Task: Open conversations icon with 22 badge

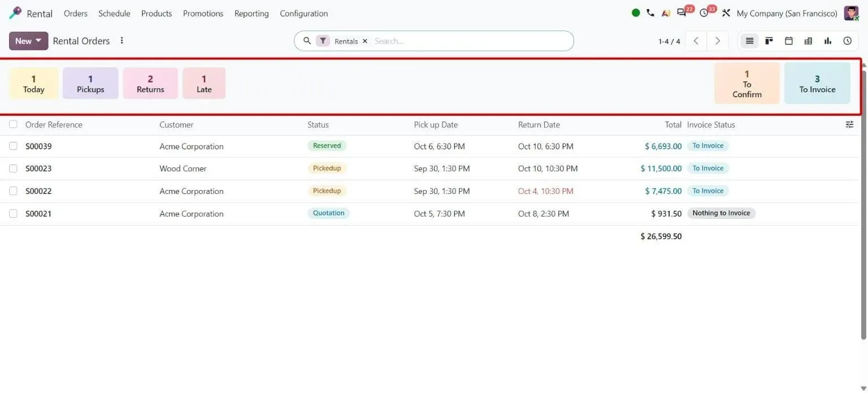Action: click(x=682, y=13)
